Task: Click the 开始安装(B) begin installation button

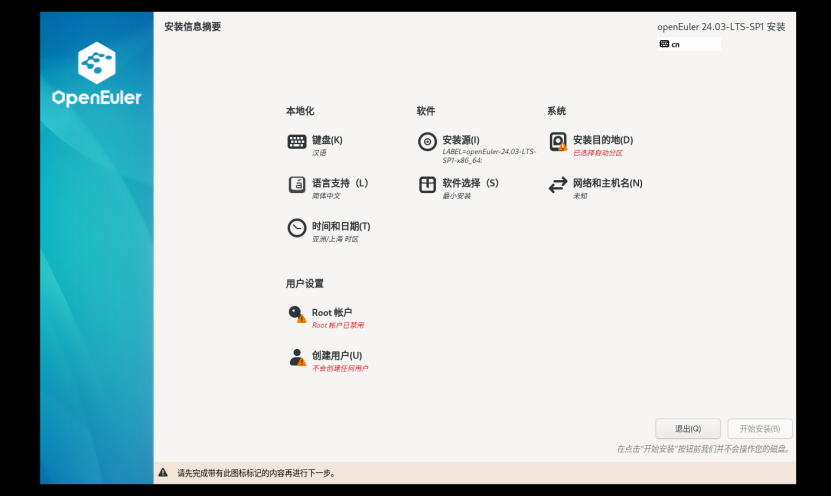Action: [x=760, y=429]
